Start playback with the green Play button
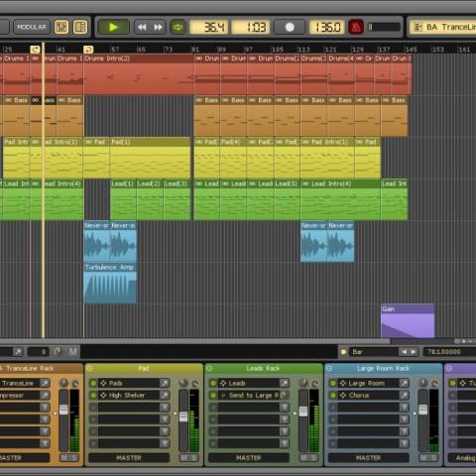 tap(113, 27)
